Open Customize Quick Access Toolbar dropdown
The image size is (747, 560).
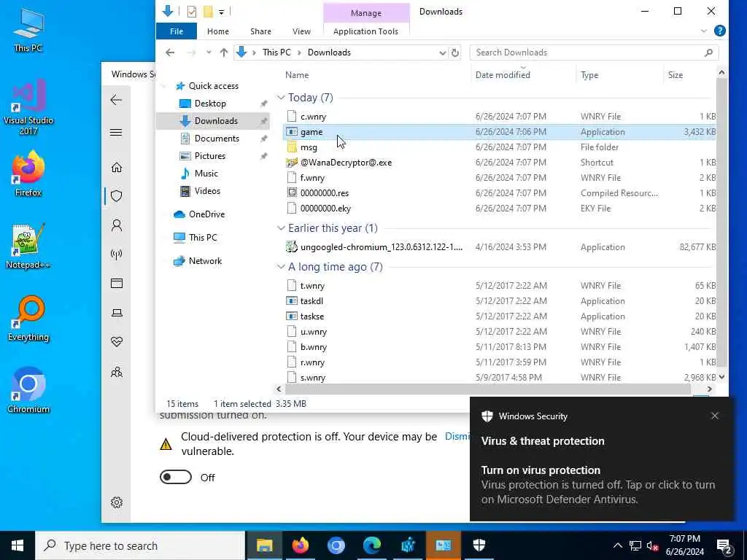222,12
